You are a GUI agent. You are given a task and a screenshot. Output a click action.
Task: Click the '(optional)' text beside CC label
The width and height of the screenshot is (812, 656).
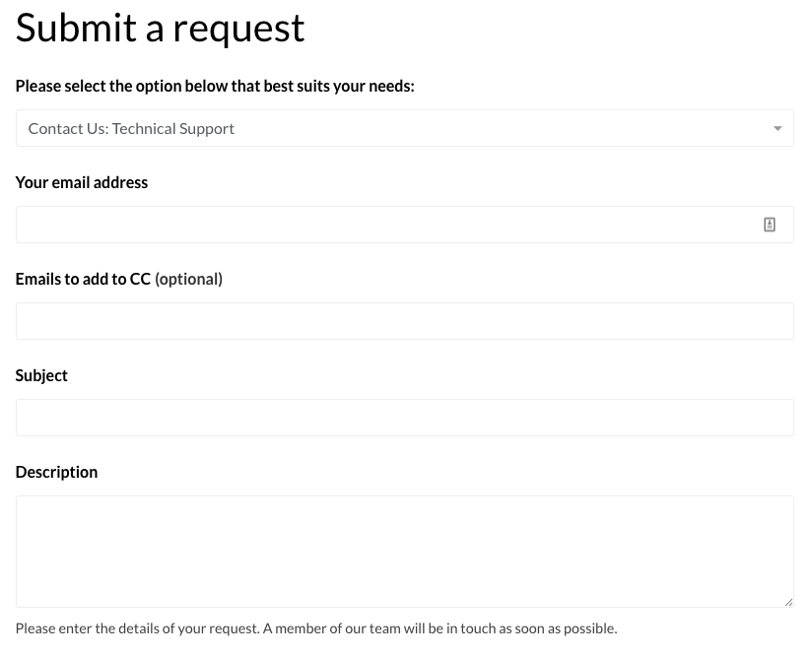[x=188, y=280]
